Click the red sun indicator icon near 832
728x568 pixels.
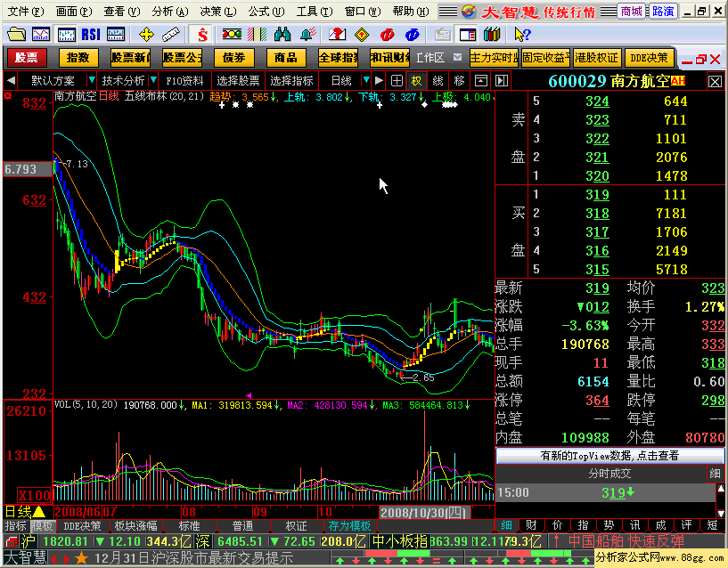coord(8,96)
